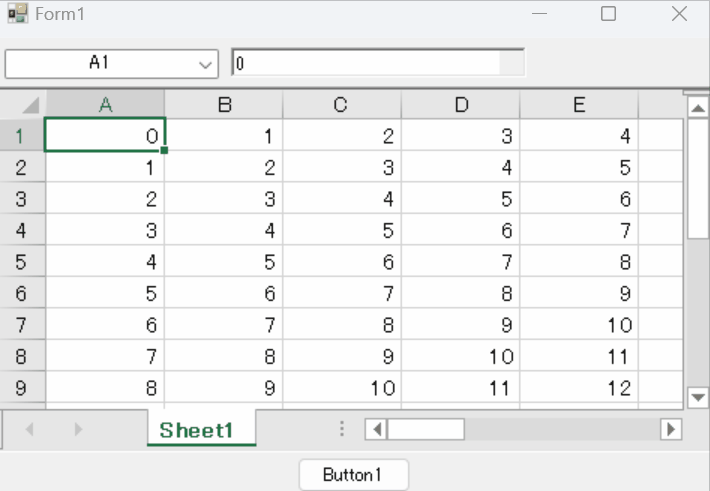
Task: Maximize the Form1 window
Action: 608,14
